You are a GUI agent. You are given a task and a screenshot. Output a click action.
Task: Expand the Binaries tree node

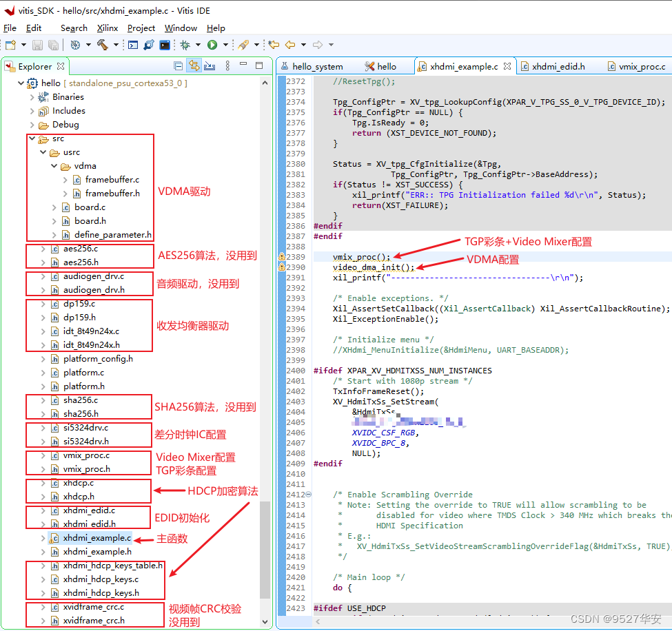(x=32, y=97)
